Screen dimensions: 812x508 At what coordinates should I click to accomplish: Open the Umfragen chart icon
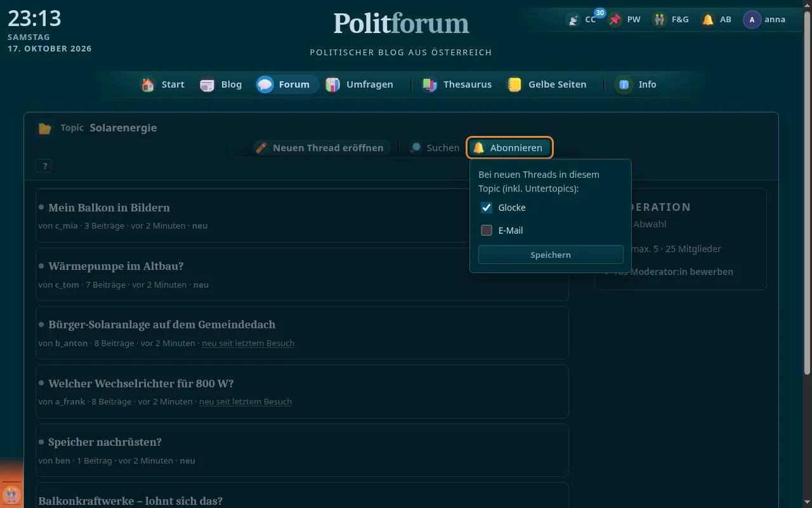pos(332,84)
